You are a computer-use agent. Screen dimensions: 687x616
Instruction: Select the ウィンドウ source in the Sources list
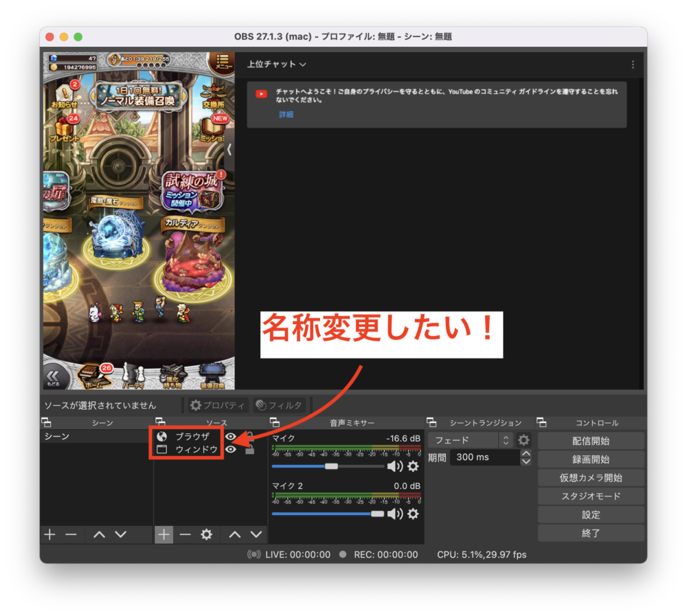pos(196,450)
